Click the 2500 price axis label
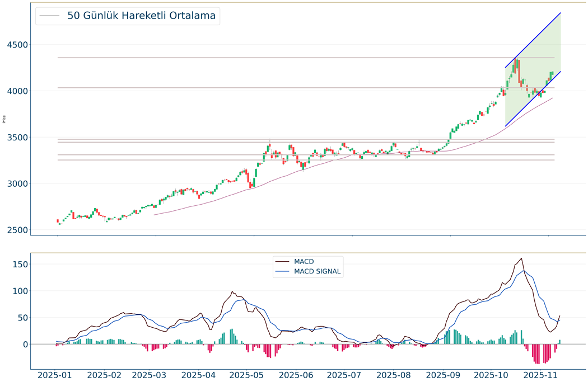588x382 pixels. click(x=17, y=230)
